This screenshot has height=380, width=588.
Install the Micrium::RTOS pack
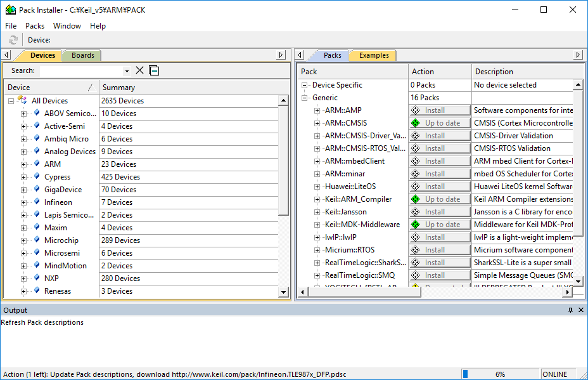click(x=440, y=250)
